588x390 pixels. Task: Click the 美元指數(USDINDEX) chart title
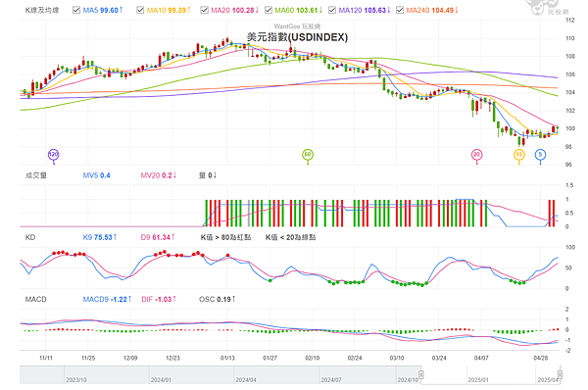point(297,37)
